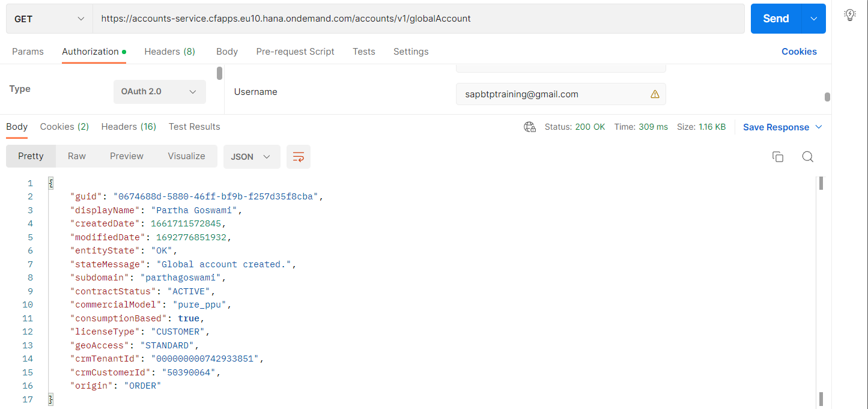Copy the response body with copy icon

pos(777,157)
